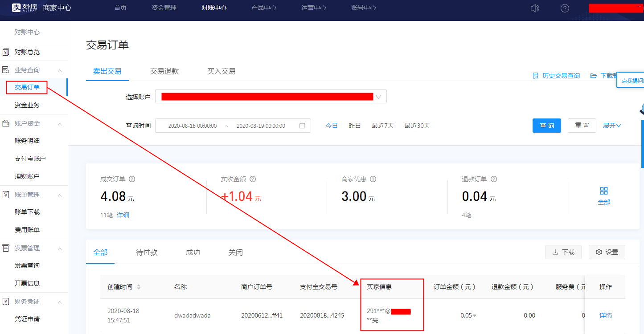The width and height of the screenshot is (644, 334).
Task: Open 对账中心 in top navigation
Action: pos(214,8)
